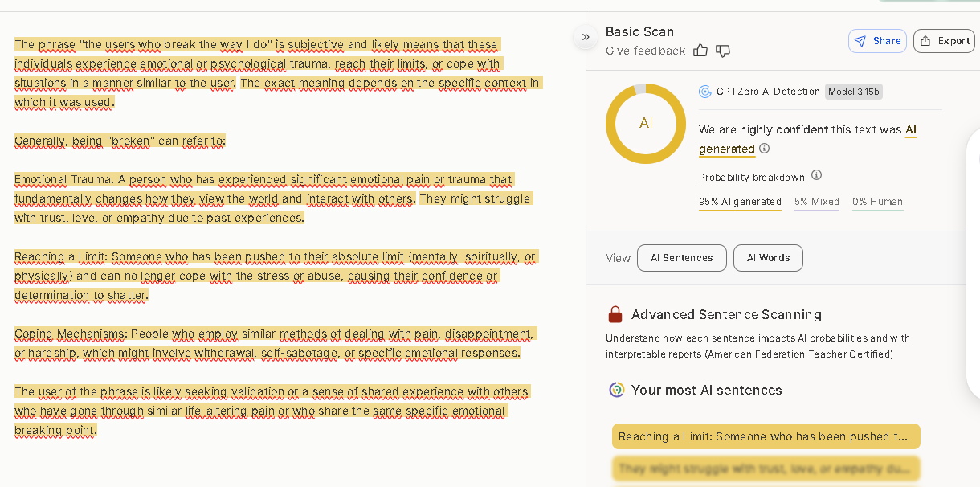Select the 0% Human breakdown
The width and height of the screenshot is (980, 487).
tap(877, 202)
